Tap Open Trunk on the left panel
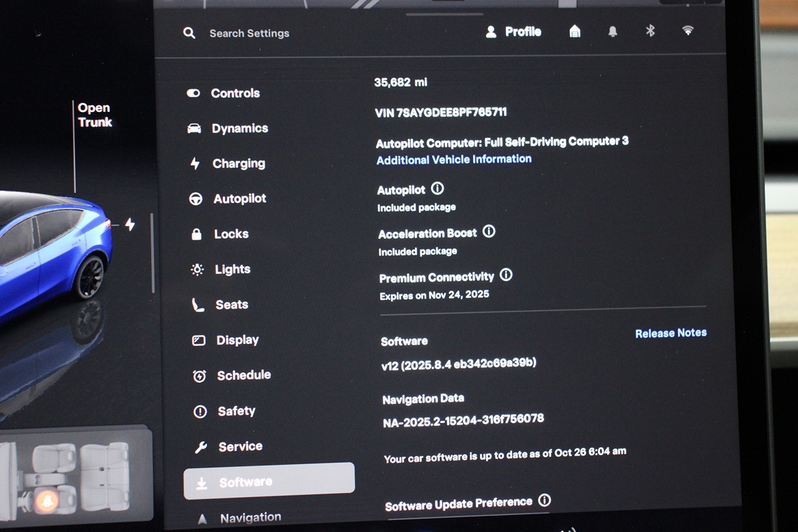This screenshot has width=798, height=532. pyautogui.click(x=94, y=114)
